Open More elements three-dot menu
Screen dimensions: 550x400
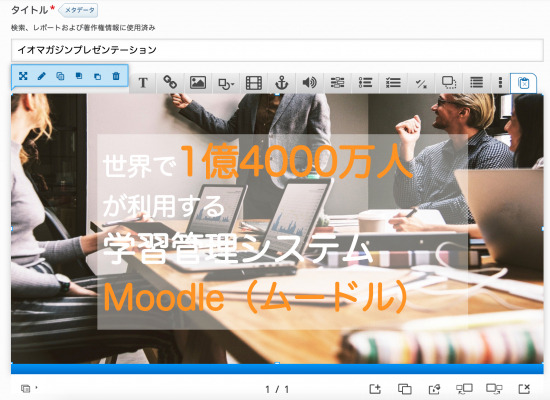click(500, 83)
